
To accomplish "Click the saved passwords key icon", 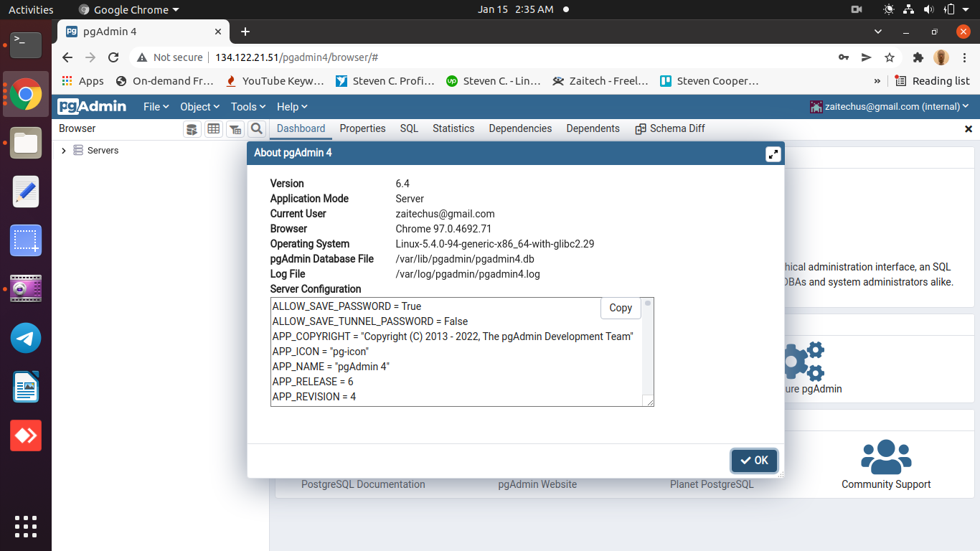I will point(844,57).
